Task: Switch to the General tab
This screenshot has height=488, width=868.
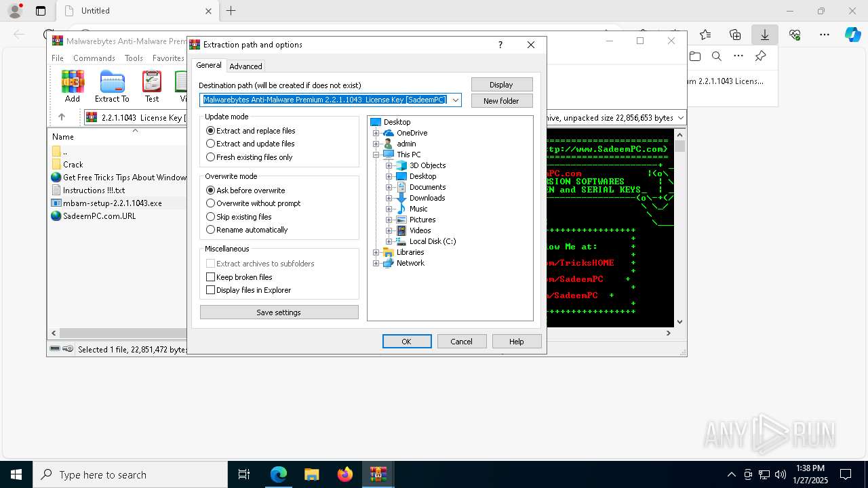Action: click(209, 65)
